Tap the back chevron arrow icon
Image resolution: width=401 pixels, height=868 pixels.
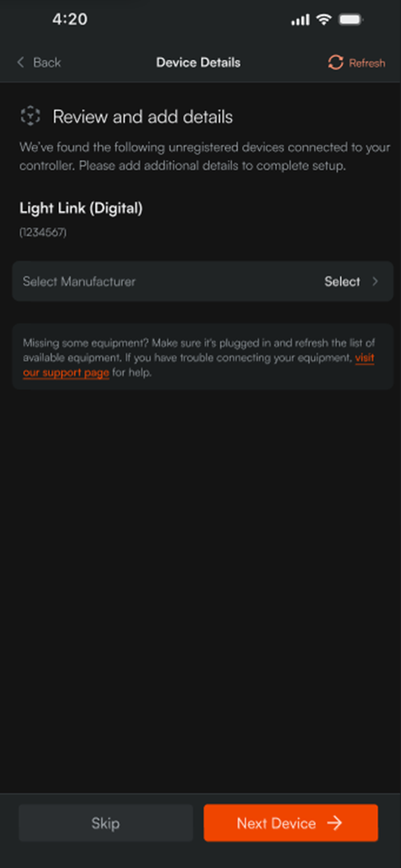pyautogui.click(x=21, y=62)
